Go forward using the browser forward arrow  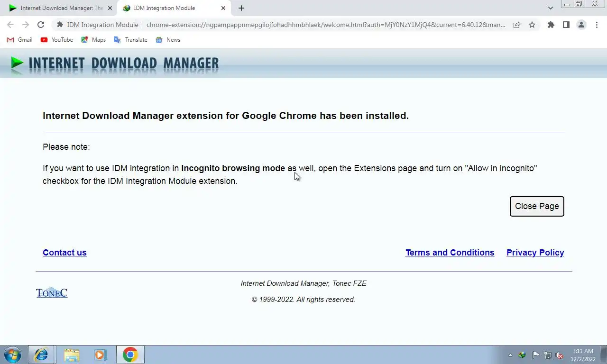[x=26, y=25]
